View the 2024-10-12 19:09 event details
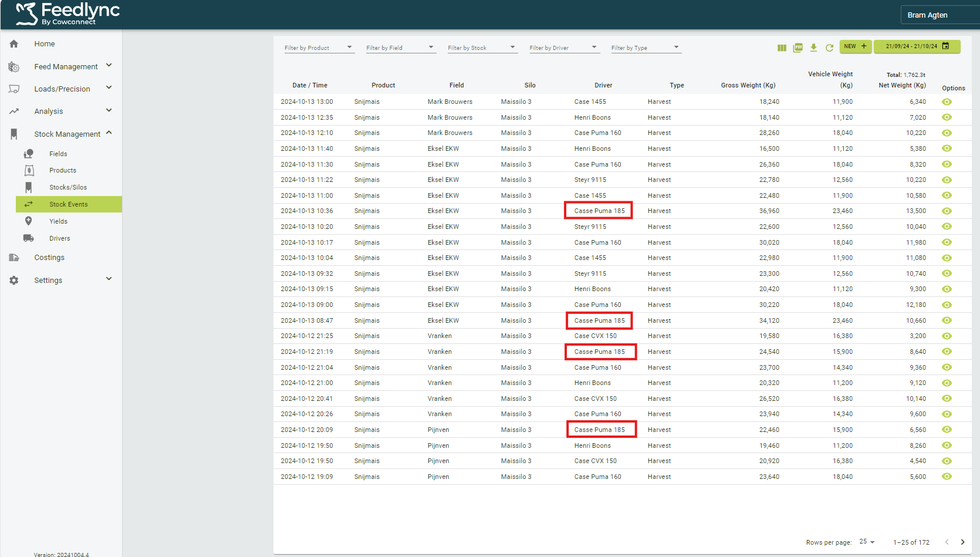Image resolution: width=980 pixels, height=557 pixels. click(947, 477)
